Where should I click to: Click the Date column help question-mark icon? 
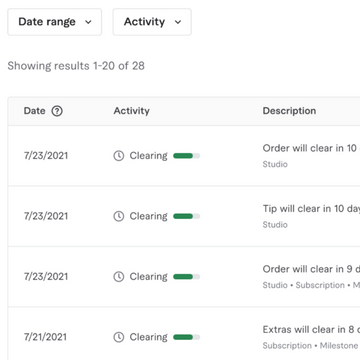coord(57,111)
